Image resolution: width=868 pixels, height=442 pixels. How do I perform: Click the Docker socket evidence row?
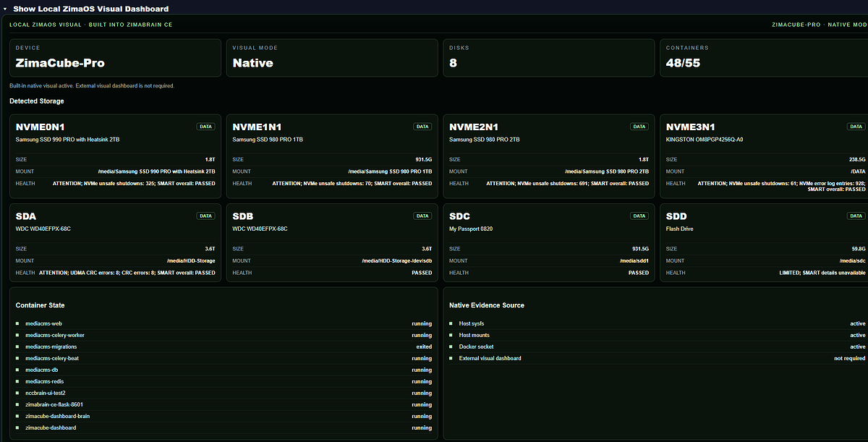658,347
